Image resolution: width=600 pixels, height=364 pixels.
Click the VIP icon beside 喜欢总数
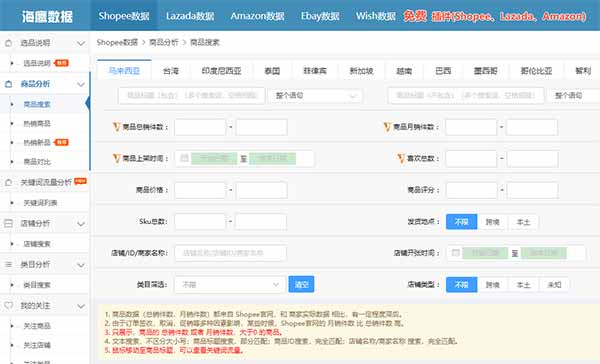(401, 158)
